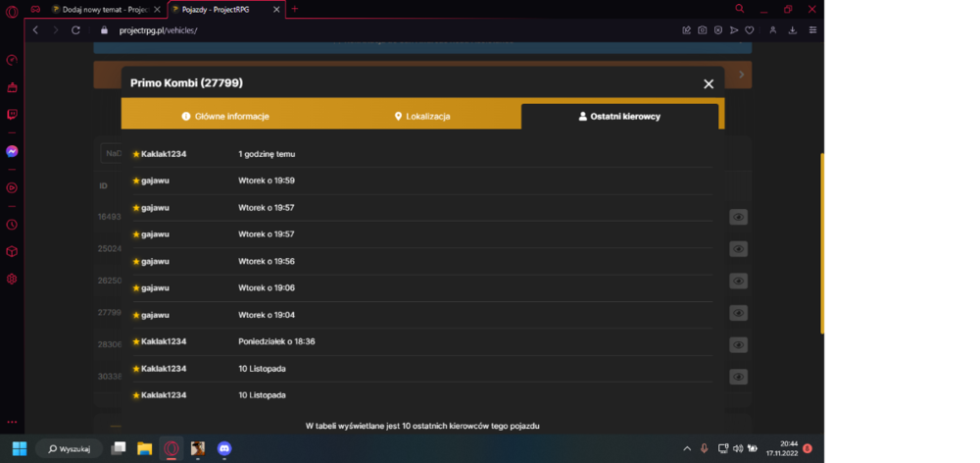The width and height of the screenshot is (980, 463).
Task: Add page to bookmarks heart icon
Action: 750,30
